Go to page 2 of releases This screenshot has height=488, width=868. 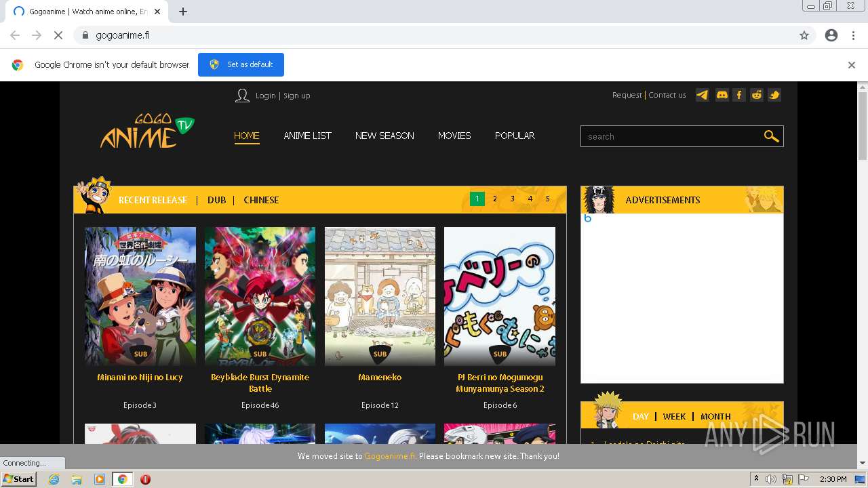(x=495, y=199)
